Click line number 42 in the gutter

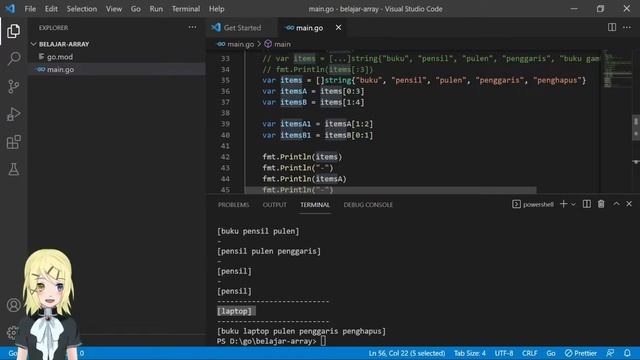click(225, 157)
